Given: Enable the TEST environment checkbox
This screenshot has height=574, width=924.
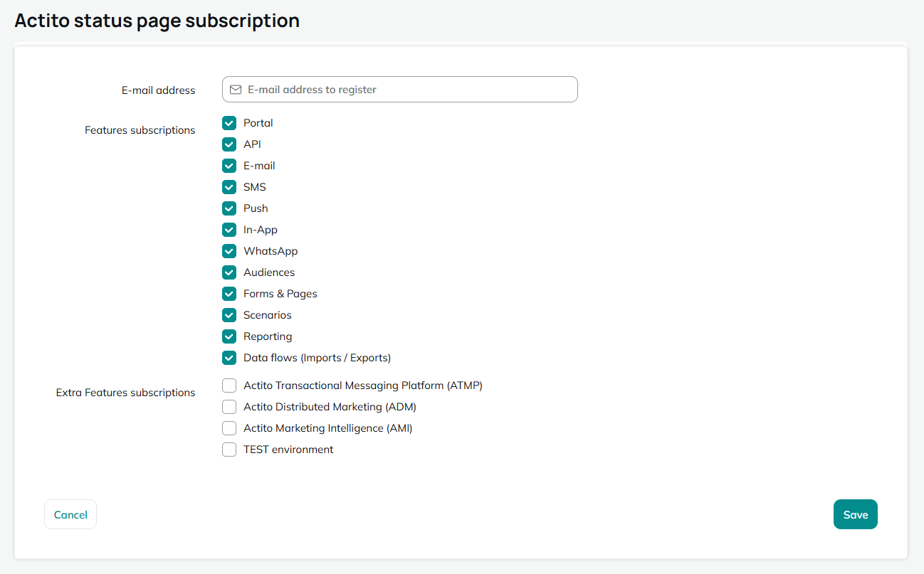Looking at the screenshot, I should pos(229,450).
